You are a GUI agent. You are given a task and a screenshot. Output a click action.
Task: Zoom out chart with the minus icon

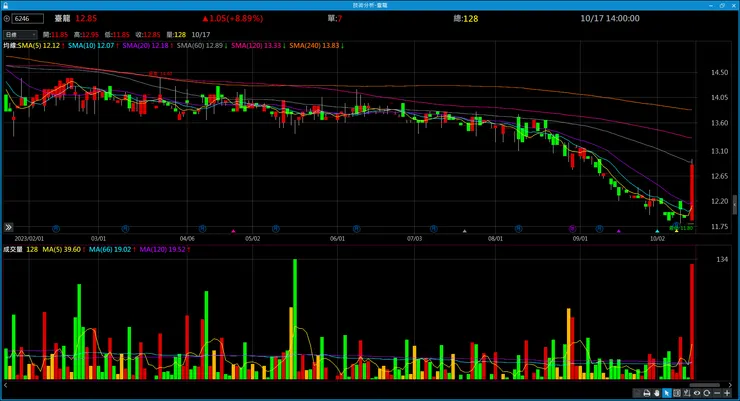coord(717,393)
